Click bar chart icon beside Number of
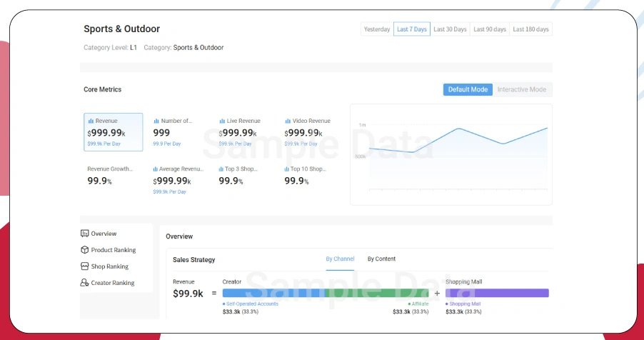The image size is (644, 340). click(x=156, y=121)
